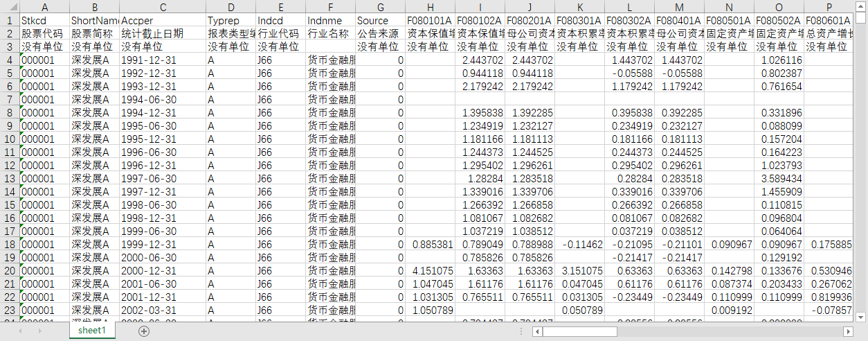Click the ShortName header cell
The width and height of the screenshot is (868, 341).
(x=95, y=21)
